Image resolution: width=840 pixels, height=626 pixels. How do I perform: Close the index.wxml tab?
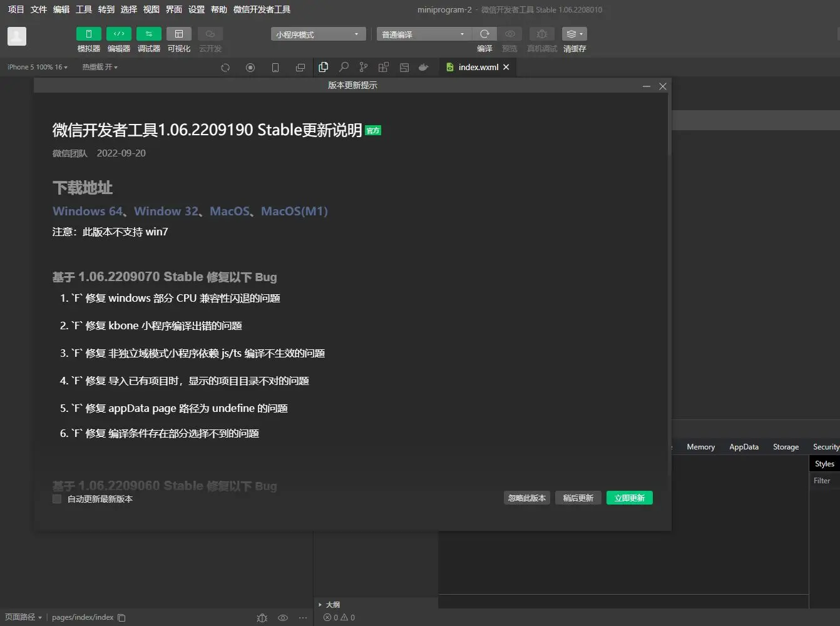tap(506, 67)
